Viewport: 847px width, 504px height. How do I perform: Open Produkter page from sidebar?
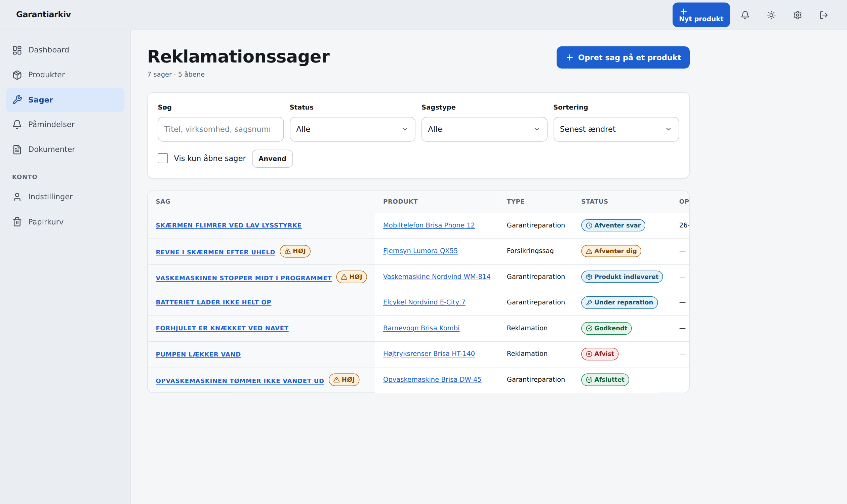[x=65, y=75]
